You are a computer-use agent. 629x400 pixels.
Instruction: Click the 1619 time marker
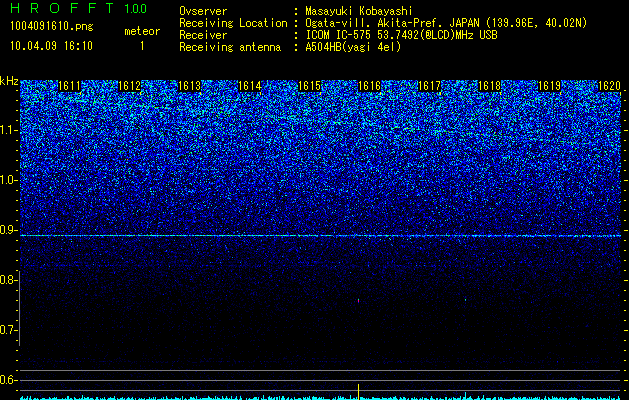point(550,86)
